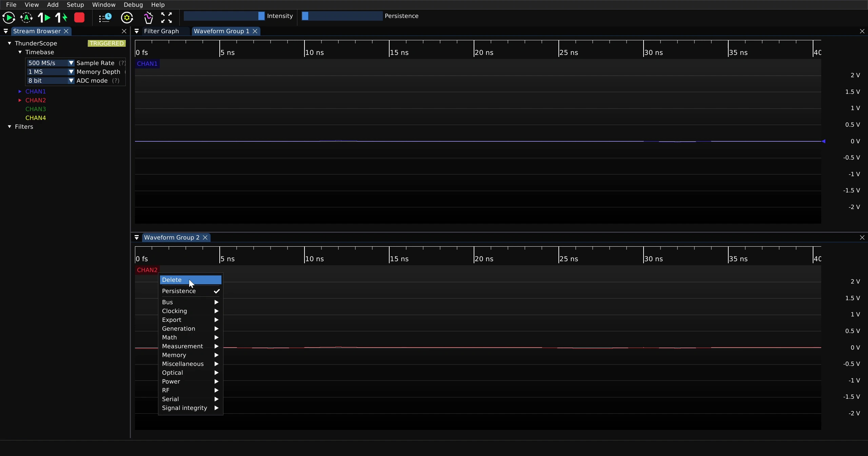The image size is (868, 456).
Task: Switch to the Filter Graph tab
Action: [161, 31]
